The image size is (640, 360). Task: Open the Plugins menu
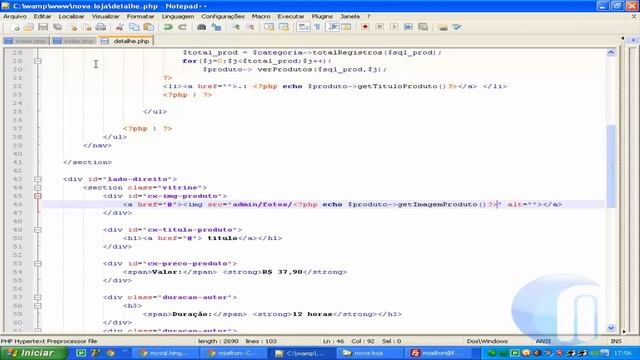322,16
